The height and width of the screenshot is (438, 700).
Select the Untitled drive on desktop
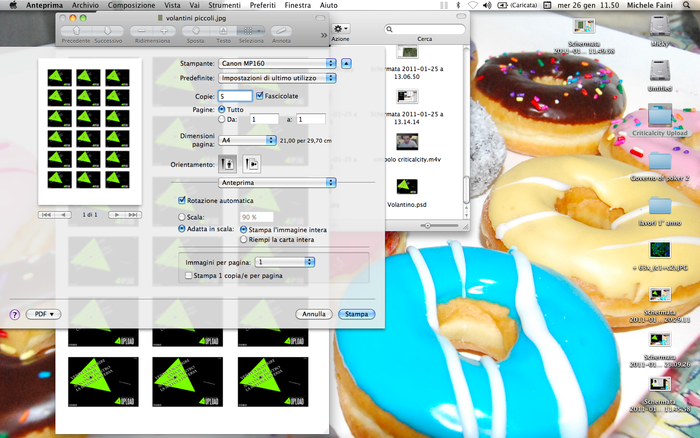point(660,76)
